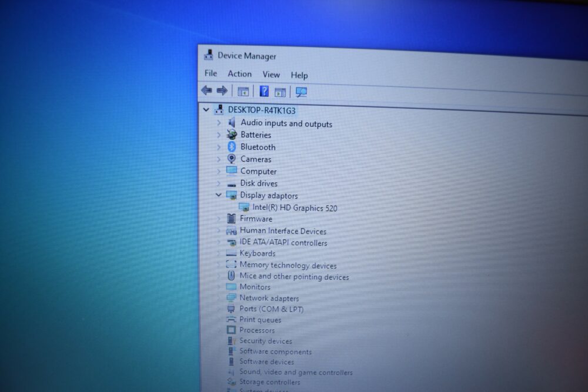
Task: Click the Back arrow toolbar icon
Action: pos(206,91)
